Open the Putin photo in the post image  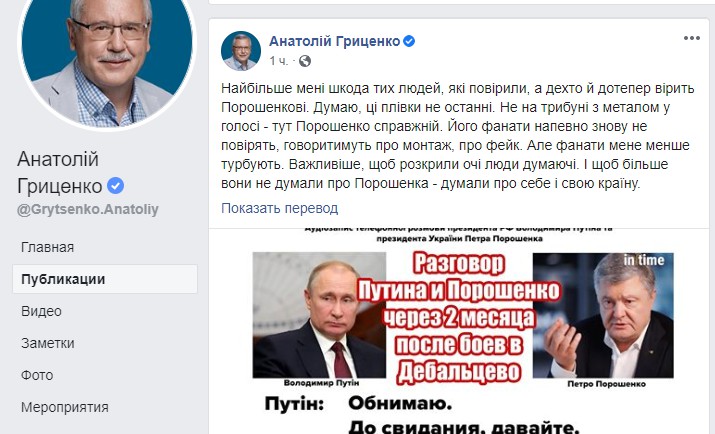319,315
